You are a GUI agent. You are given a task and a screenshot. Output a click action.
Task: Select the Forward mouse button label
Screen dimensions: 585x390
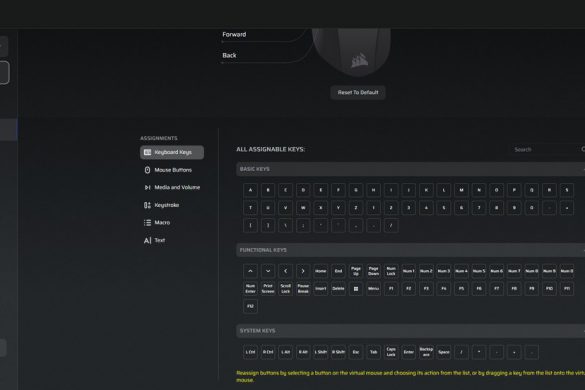[234, 34]
